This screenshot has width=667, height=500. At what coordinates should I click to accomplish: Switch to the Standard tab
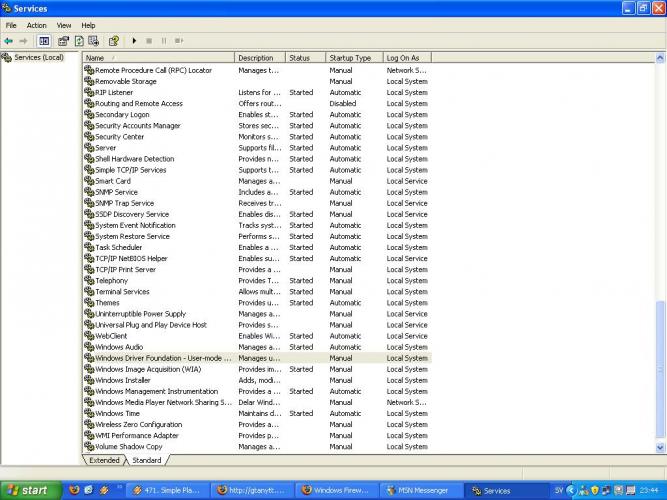pyautogui.click(x=146, y=461)
